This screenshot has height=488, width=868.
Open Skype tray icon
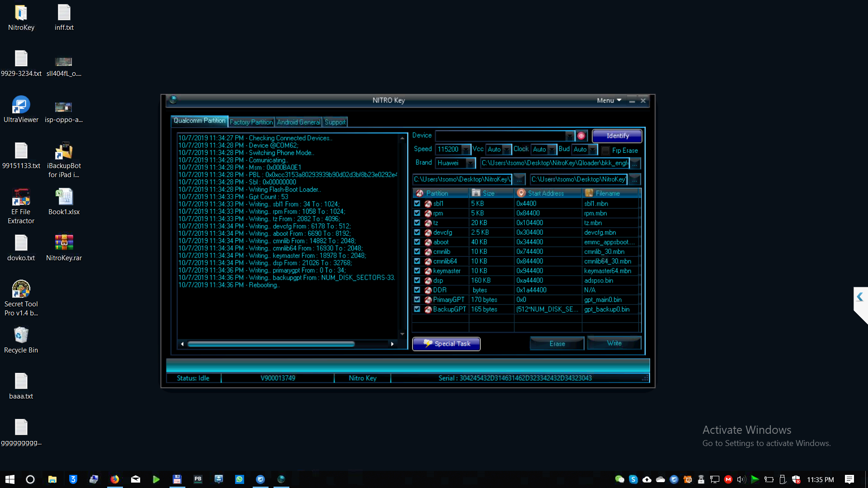(633, 479)
